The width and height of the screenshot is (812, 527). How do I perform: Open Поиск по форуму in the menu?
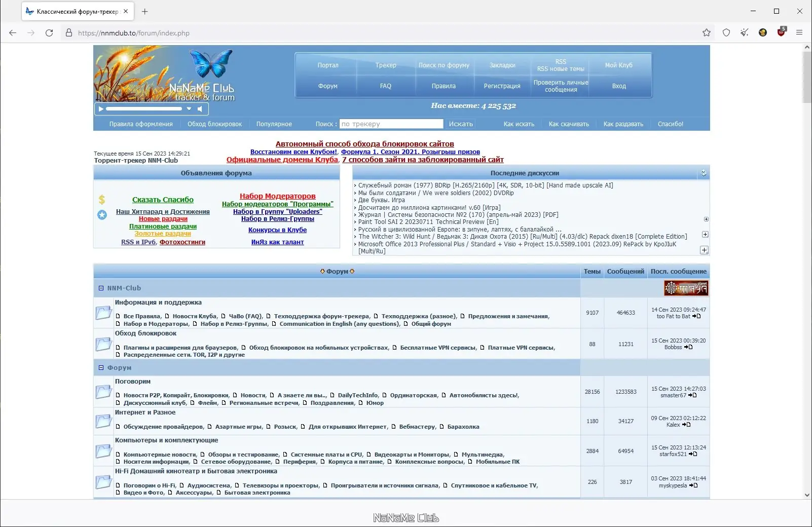click(444, 65)
